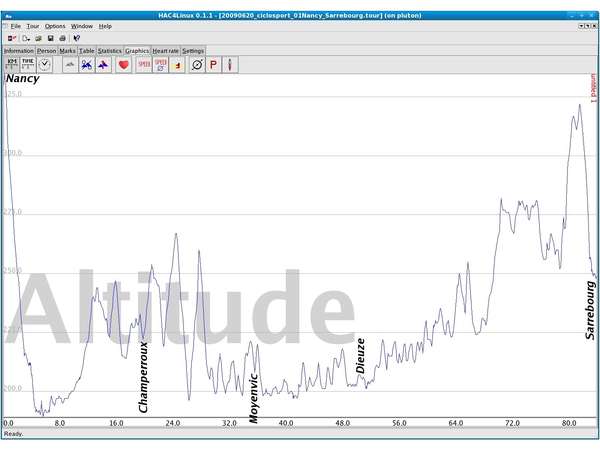Click the 72.0 km axis label
The image size is (600, 450).
pyautogui.click(x=512, y=423)
